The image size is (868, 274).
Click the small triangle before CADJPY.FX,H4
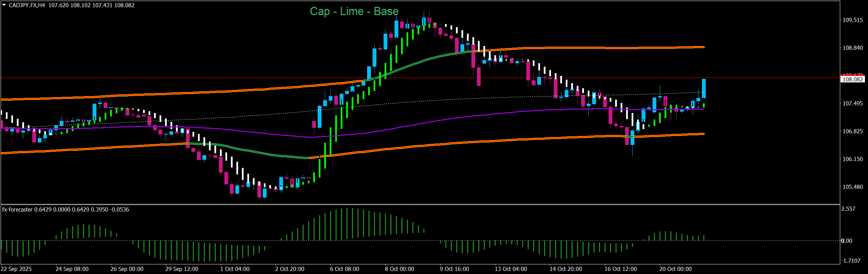click(4, 5)
